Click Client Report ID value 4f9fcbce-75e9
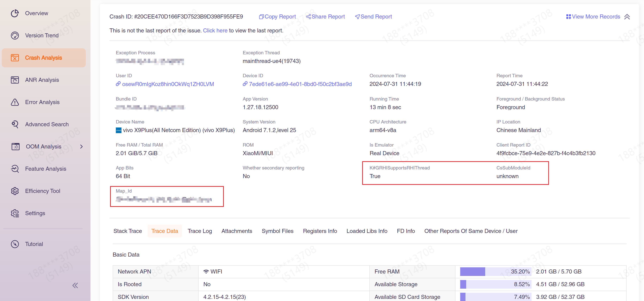Viewport: 644px width, 301px height. coord(546,153)
